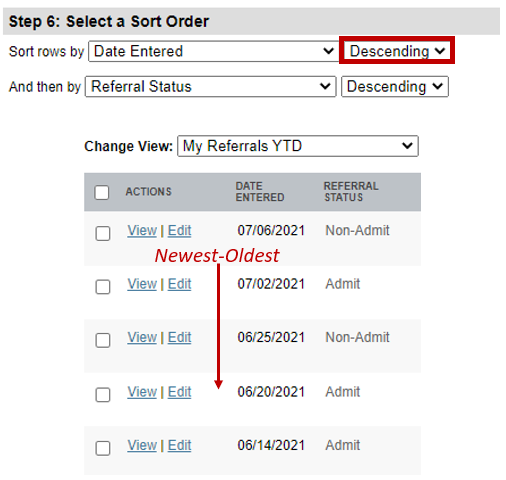The height and width of the screenshot is (480, 506).
Task: Check the box for the 06/20/2021 row
Action: [103, 395]
